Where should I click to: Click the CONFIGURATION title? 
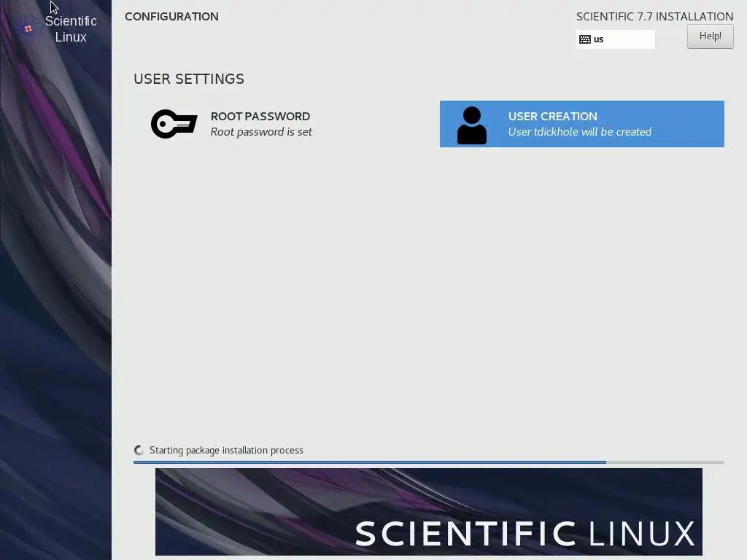click(171, 16)
